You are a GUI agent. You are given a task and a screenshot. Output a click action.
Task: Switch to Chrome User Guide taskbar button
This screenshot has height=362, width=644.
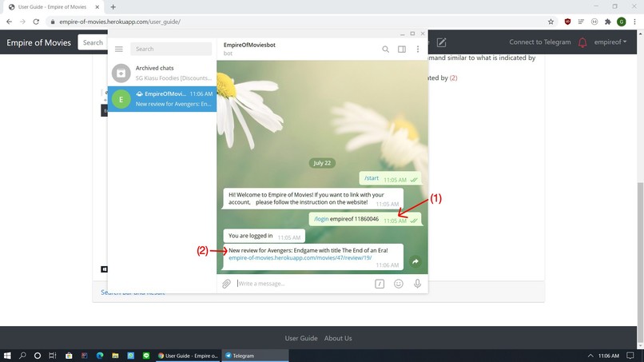[188, 356]
